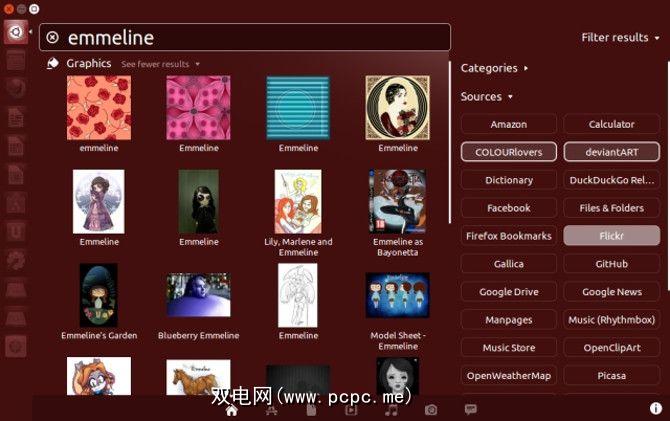Screen dimensions: 670x421
Task: Open the Blueberry Emmeline thumbnail
Action: tap(198, 295)
